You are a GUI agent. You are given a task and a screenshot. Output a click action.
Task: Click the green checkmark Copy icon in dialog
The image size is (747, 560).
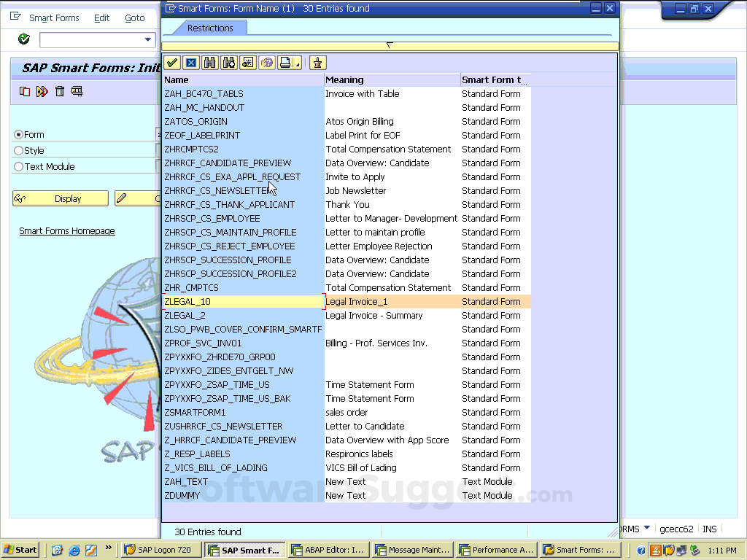pyautogui.click(x=172, y=63)
